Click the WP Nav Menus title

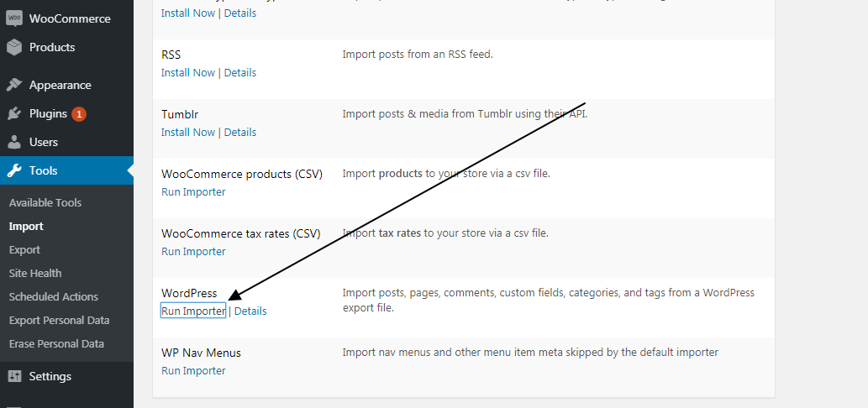tap(202, 353)
